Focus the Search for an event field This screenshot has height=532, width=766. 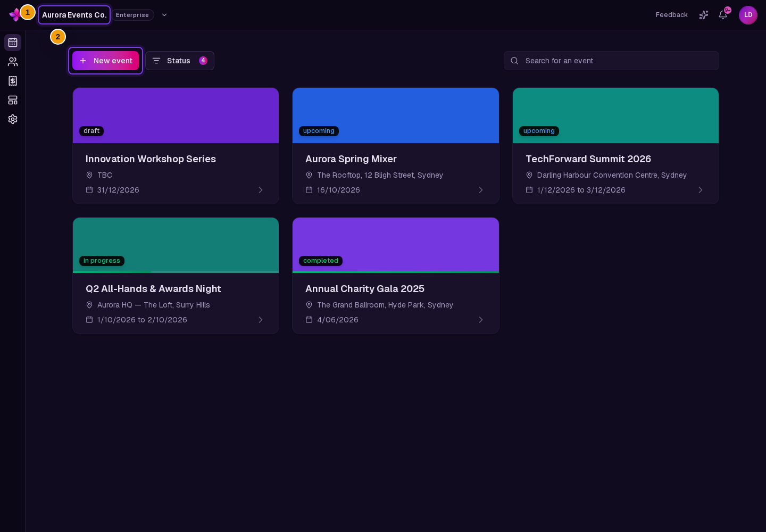click(x=611, y=61)
